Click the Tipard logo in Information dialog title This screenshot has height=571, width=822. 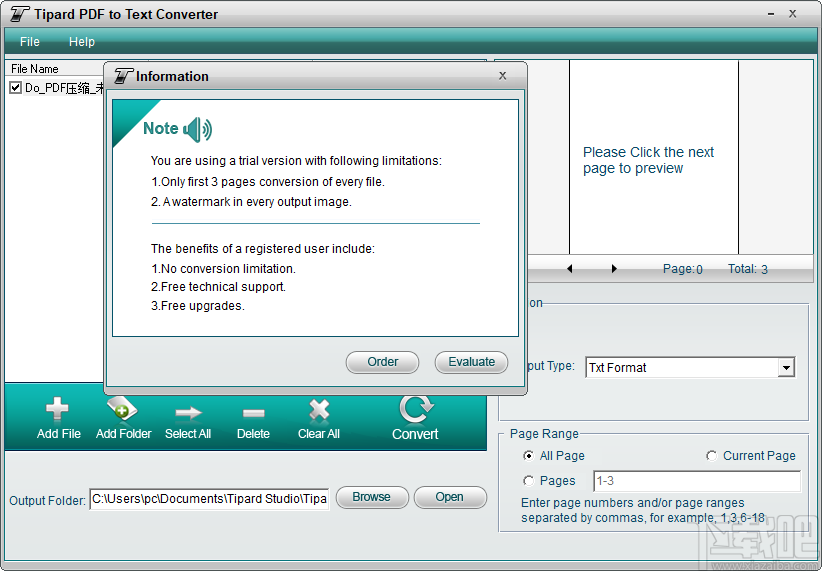pyautogui.click(x=124, y=76)
